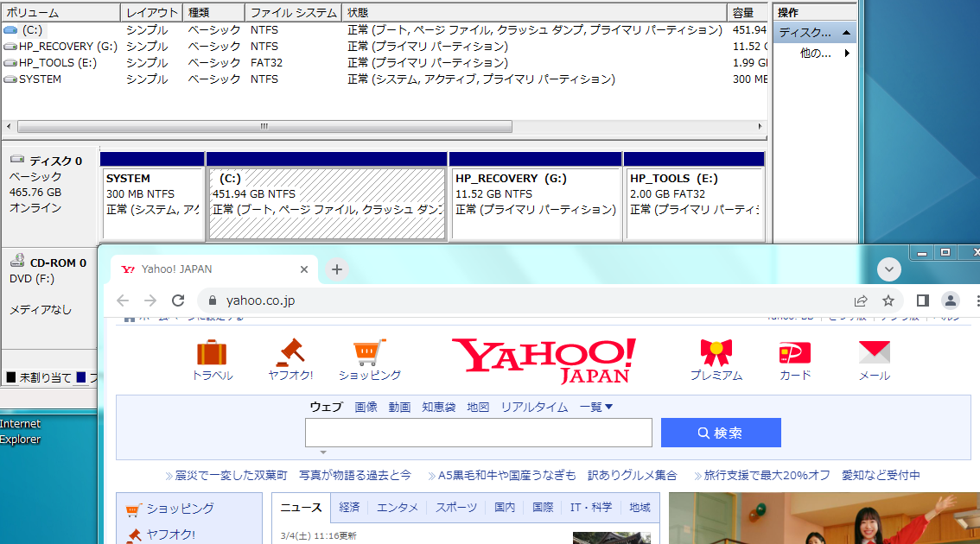This screenshot has height=544, width=980.
Task: Switch to 国際 tab
Action: click(x=543, y=507)
